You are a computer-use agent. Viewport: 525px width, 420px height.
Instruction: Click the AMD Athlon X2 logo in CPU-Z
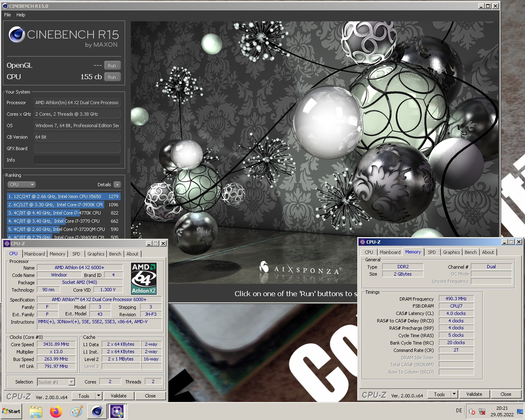click(x=144, y=278)
